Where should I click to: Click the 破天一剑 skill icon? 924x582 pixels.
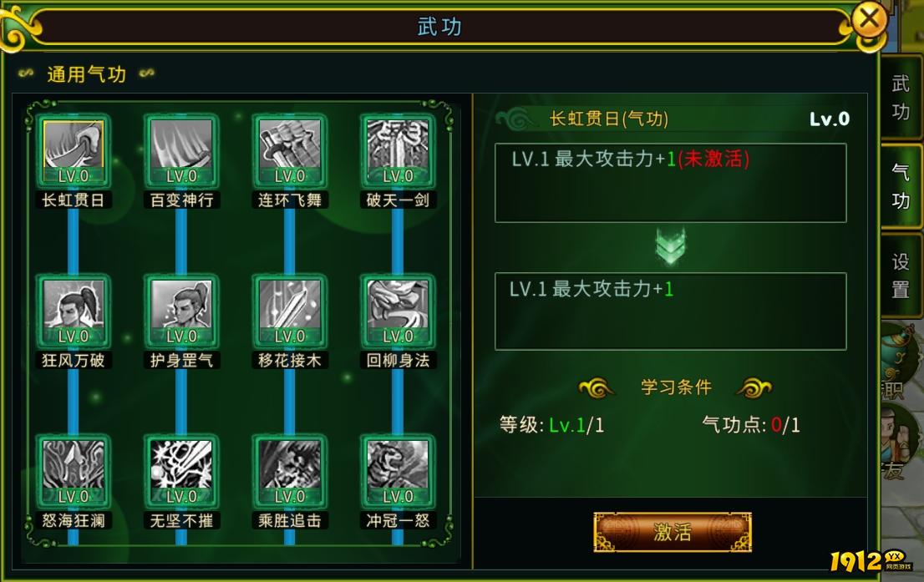398,151
